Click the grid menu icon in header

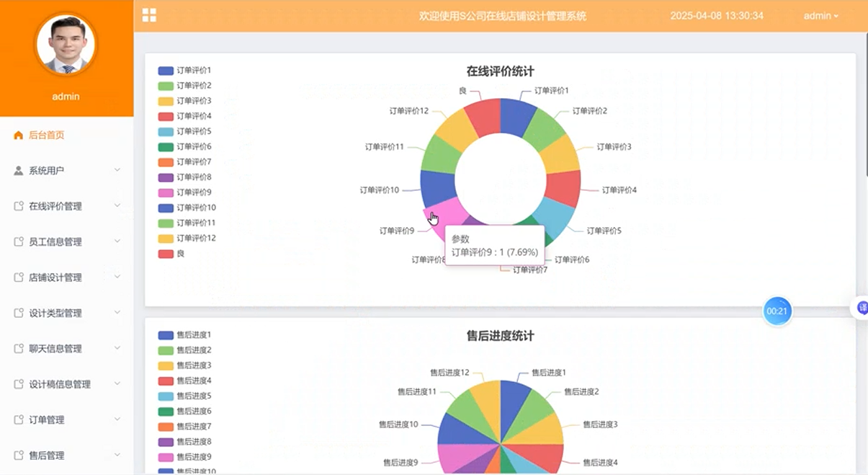point(149,15)
